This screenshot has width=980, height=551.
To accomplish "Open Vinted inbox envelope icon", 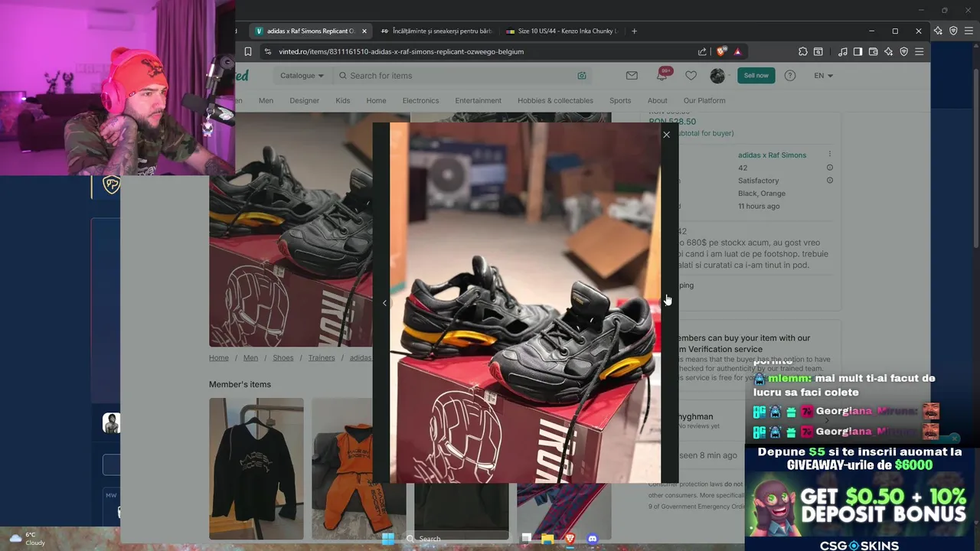I will [x=632, y=76].
